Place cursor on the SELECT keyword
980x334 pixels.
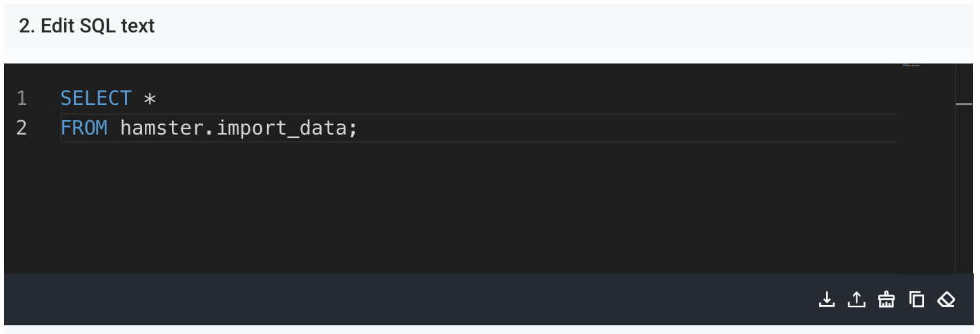pos(95,99)
